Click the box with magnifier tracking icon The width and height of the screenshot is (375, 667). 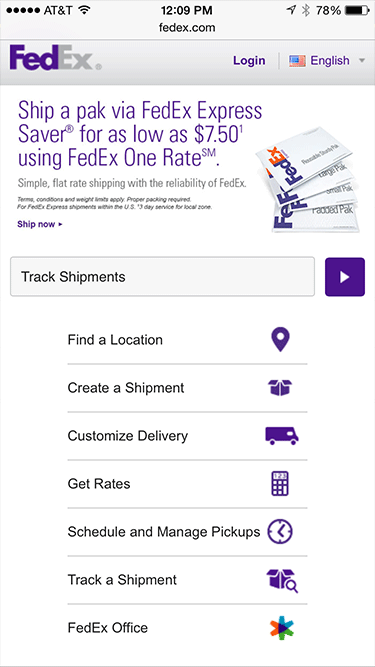[x=282, y=580]
